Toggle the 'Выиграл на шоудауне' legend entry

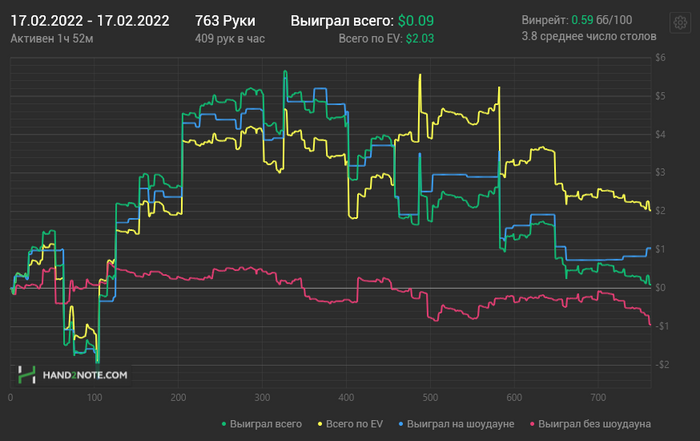456,424
